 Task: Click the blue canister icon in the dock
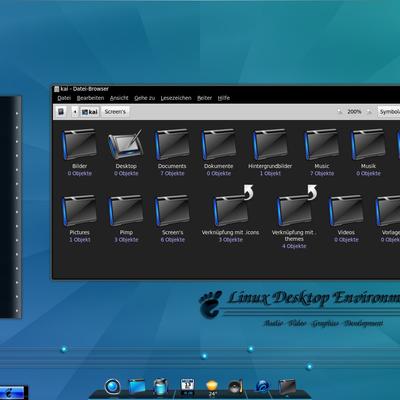[160, 387]
